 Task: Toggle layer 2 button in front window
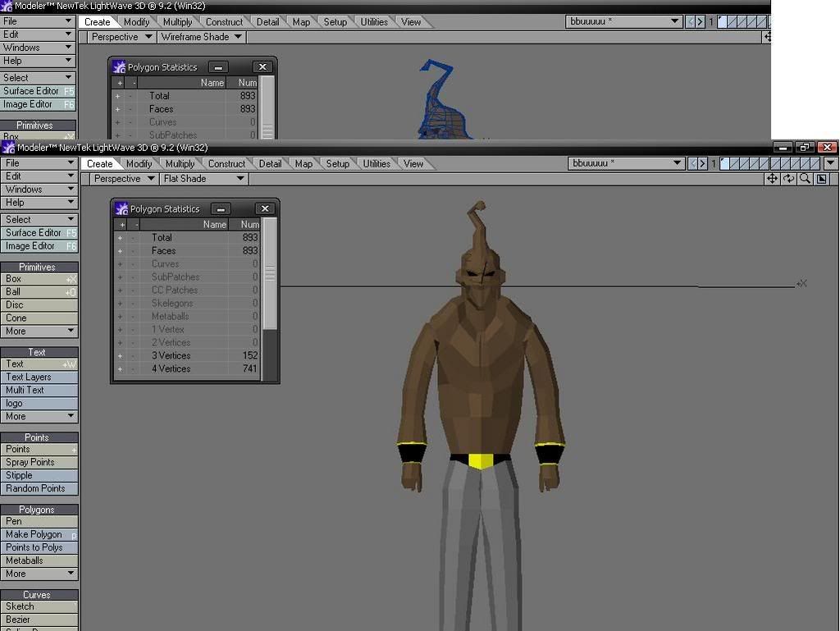click(x=734, y=163)
